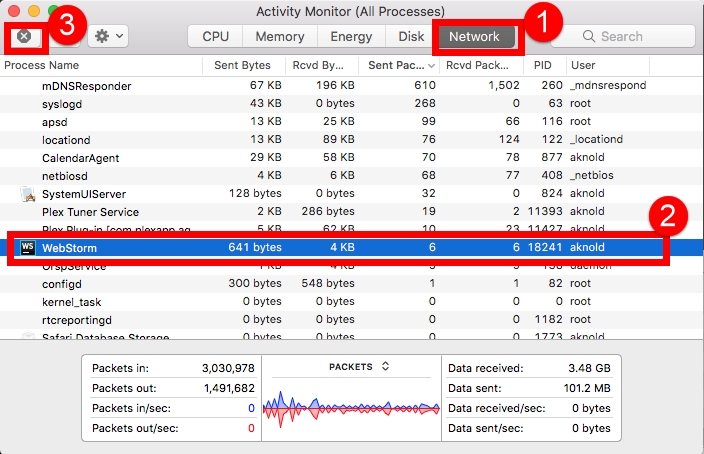Click the yellow minimize window button
Viewport: 704px width, 454px height.
click(x=33, y=11)
